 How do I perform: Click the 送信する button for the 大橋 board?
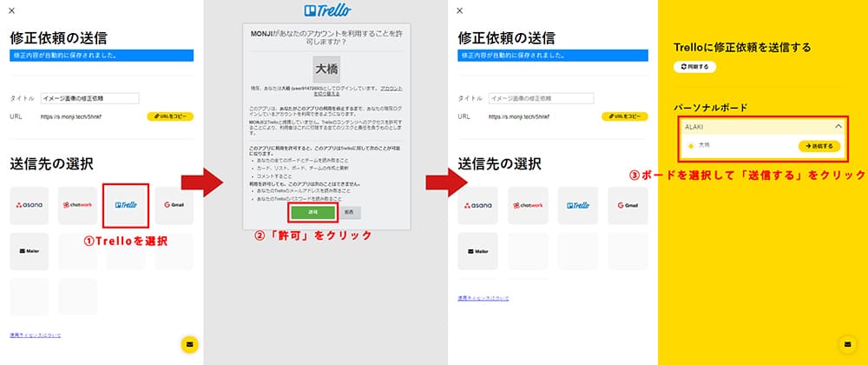[819, 146]
